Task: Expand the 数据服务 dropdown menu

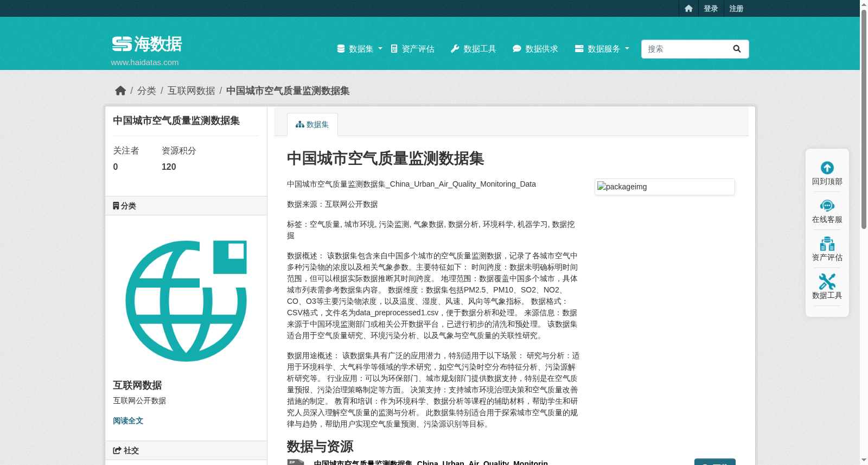Action: click(x=602, y=49)
